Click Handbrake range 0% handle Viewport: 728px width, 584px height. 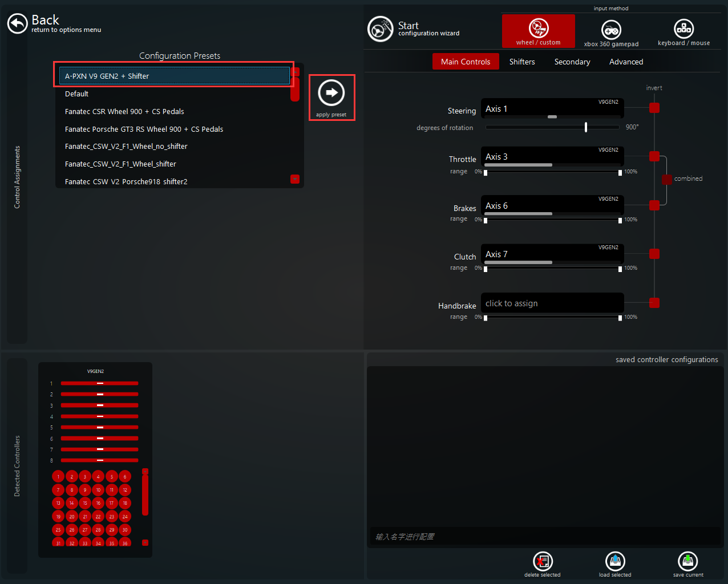(486, 318)
